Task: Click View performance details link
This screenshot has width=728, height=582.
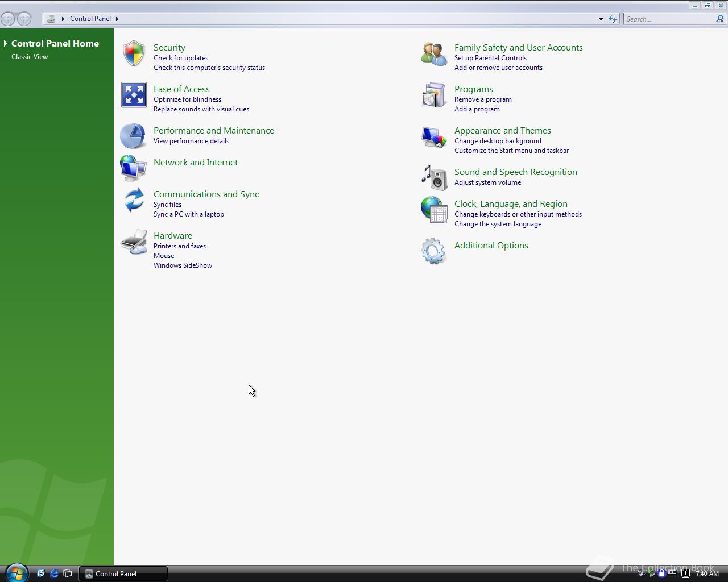Action: [191, 141]
